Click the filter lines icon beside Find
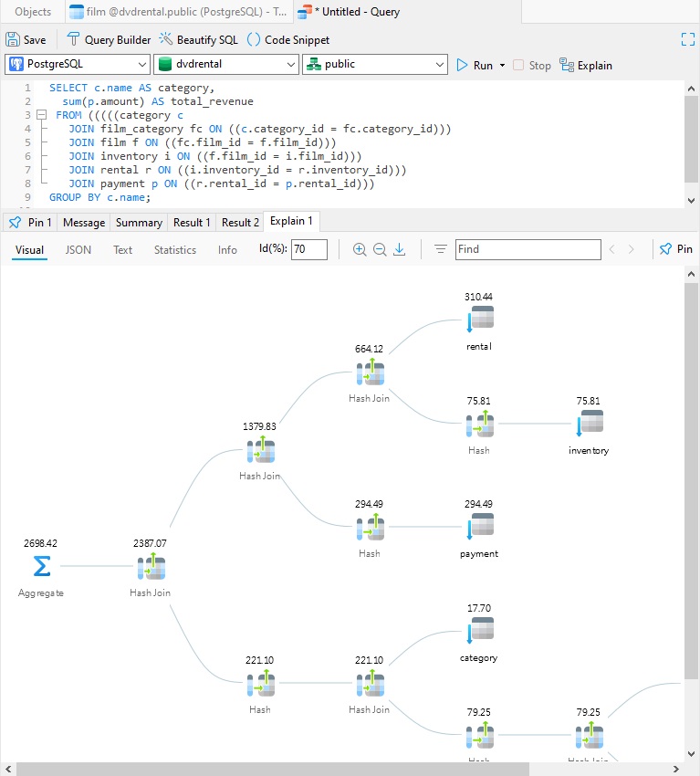The height and width of the screenshot is (776, 700). point(440,249)
